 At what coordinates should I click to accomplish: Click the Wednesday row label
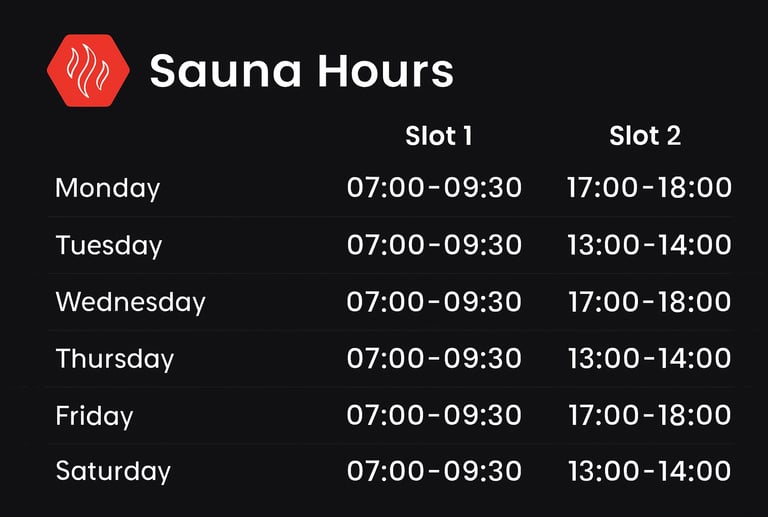130,302
